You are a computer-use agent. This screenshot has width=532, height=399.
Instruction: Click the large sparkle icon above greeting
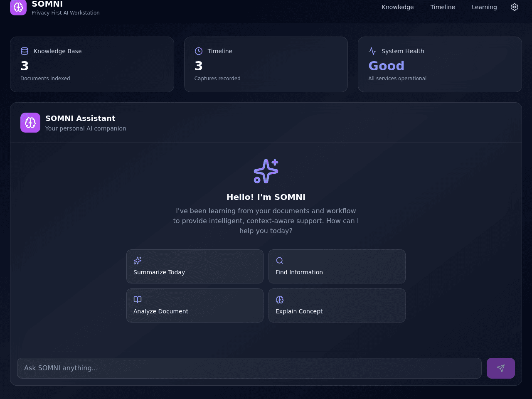tap(266, 171)
